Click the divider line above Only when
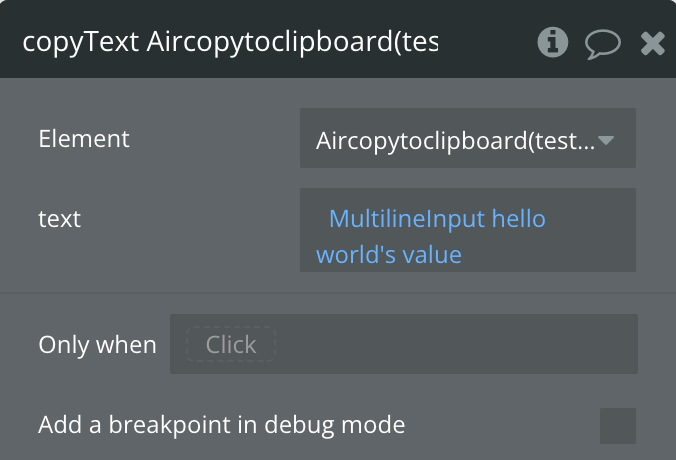The width and height of the screenshot is (676, 460). pos(338,293)
